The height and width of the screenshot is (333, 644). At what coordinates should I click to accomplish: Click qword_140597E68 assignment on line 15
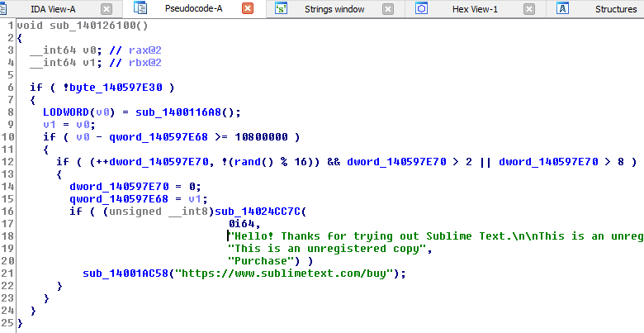(x=119, y=198)
